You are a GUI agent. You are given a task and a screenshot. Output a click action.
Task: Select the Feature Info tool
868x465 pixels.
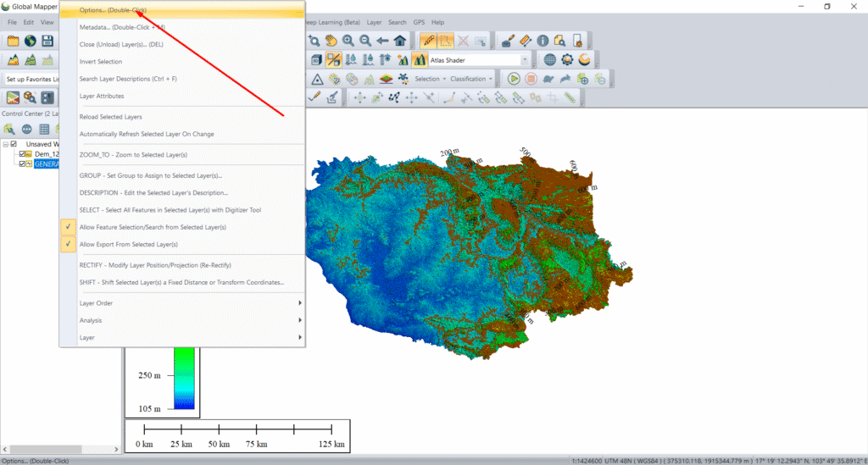pos(542,41)
